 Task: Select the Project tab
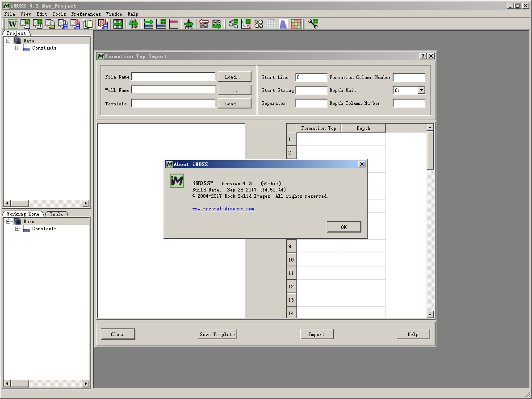(16, 33)
